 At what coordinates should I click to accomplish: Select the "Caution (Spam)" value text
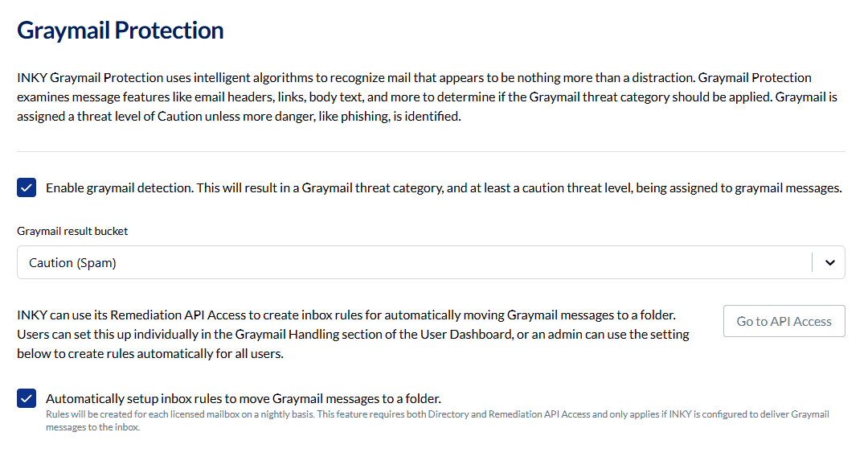(72, 263)
